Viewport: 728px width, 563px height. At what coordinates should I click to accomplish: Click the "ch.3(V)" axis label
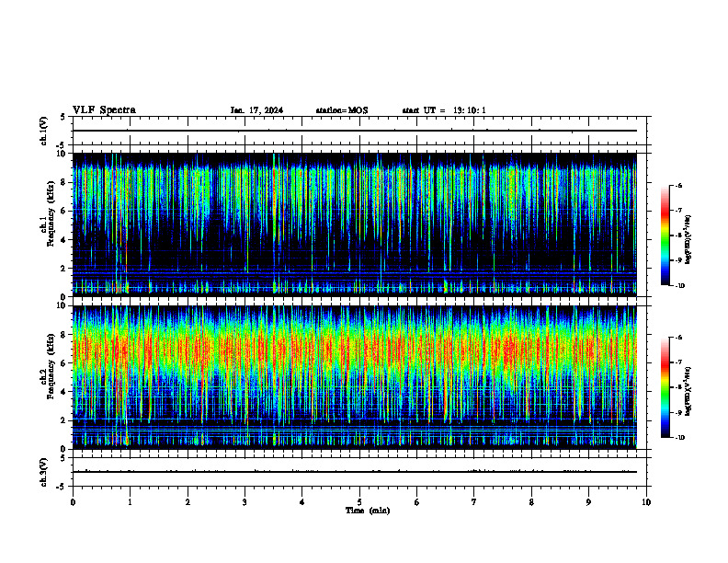pos(44,472)
